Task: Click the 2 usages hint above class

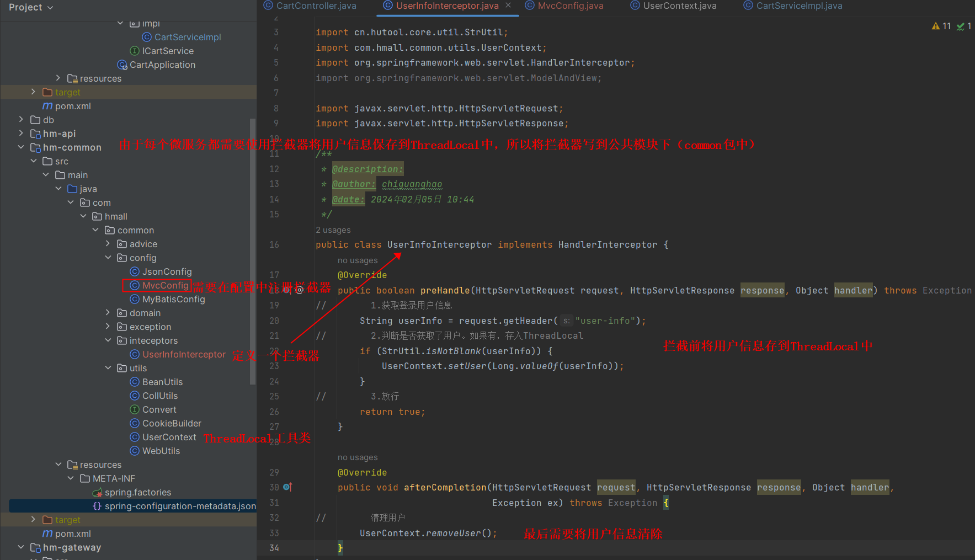Action: pos(333,230)
